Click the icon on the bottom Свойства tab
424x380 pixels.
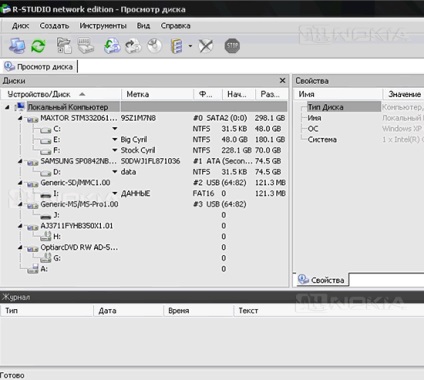point(303,279)
